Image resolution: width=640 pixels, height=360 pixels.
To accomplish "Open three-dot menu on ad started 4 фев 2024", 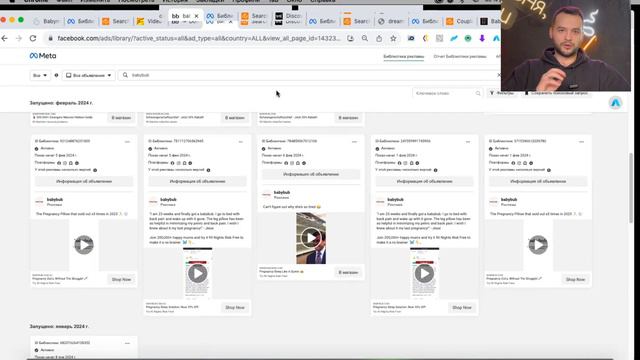I will tap(354, 142).
